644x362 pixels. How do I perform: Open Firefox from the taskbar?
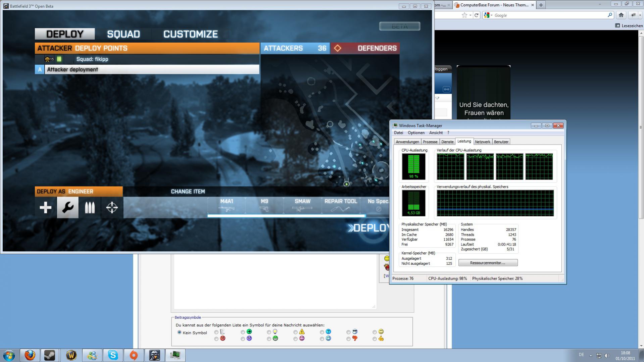click(30, 355)
